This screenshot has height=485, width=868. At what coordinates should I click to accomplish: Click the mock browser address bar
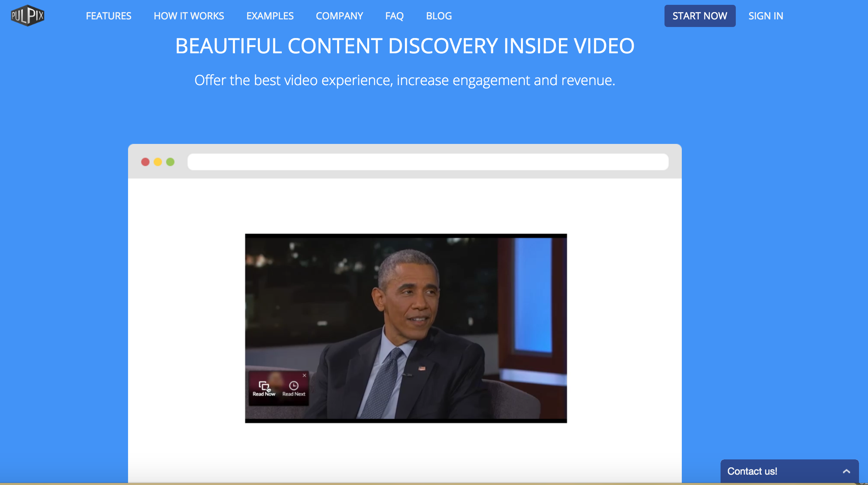coord(428,162)
